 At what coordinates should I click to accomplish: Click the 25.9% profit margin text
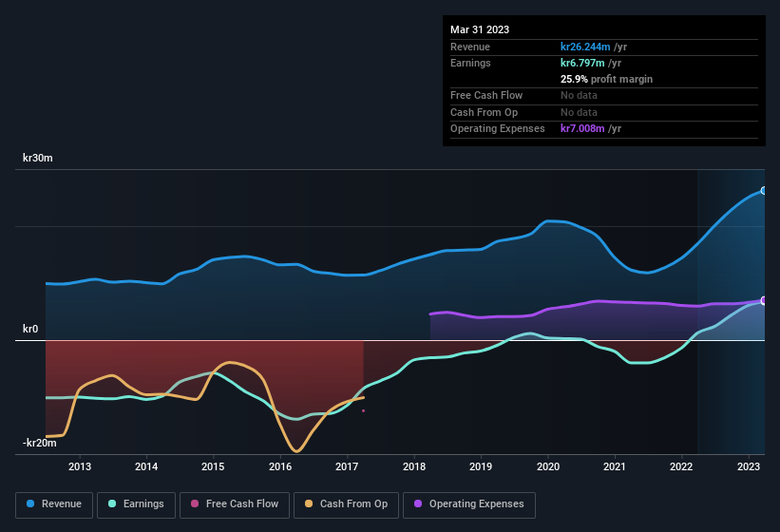coord(606,79)
